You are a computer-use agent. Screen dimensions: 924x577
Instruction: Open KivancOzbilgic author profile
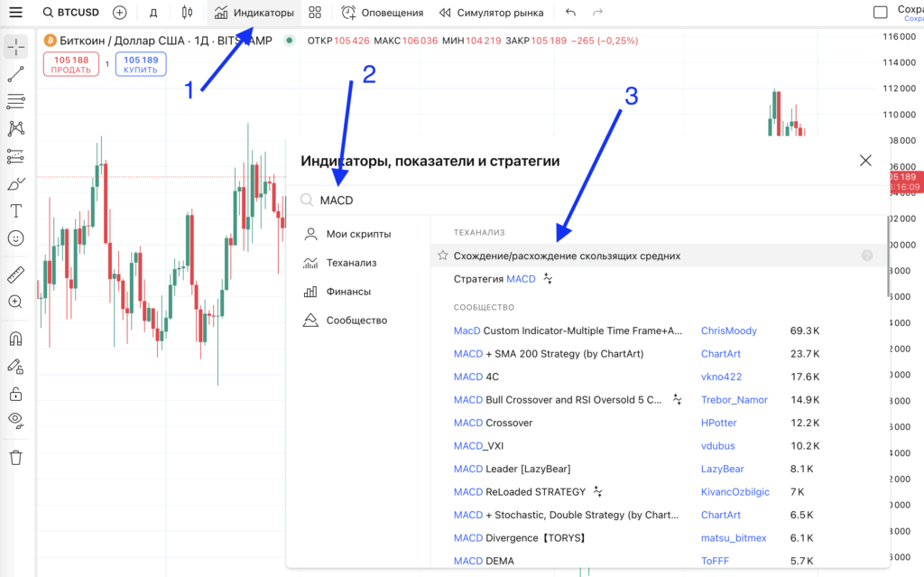point(735,492)
